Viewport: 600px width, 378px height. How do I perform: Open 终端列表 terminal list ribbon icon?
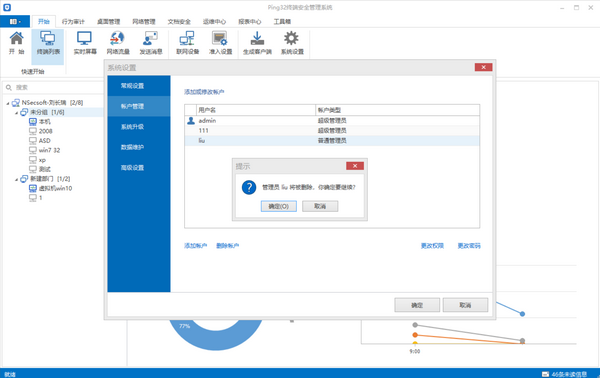click(x=48, y=43)
